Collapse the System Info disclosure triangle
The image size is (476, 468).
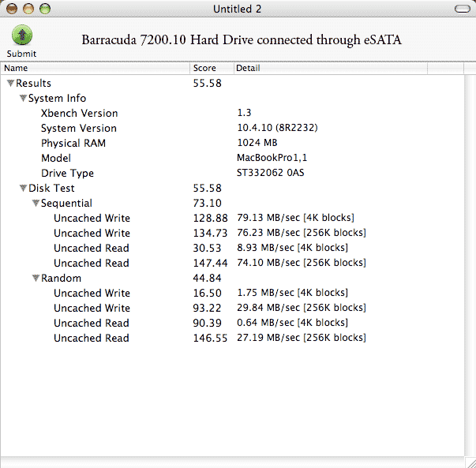[x=23, y=98]
